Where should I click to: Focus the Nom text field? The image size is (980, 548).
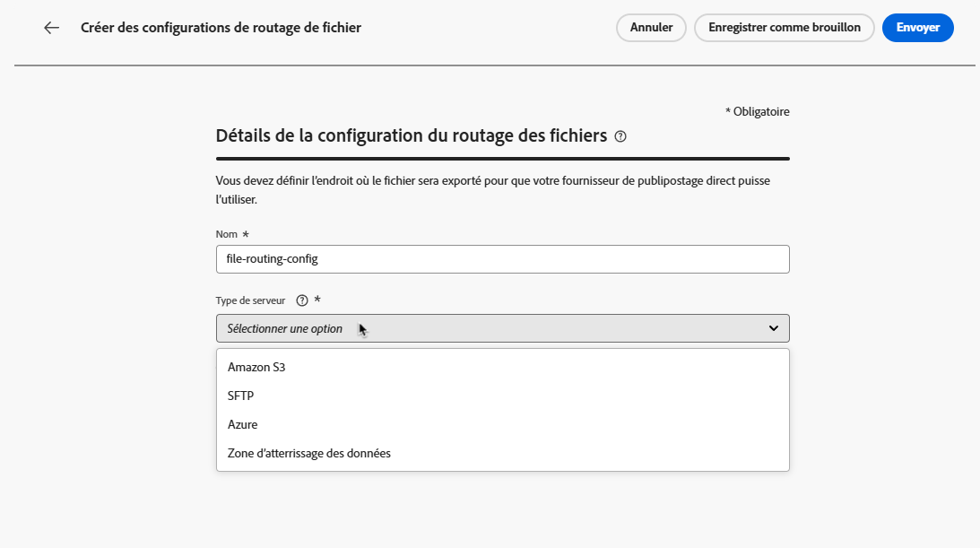(502, 259)
